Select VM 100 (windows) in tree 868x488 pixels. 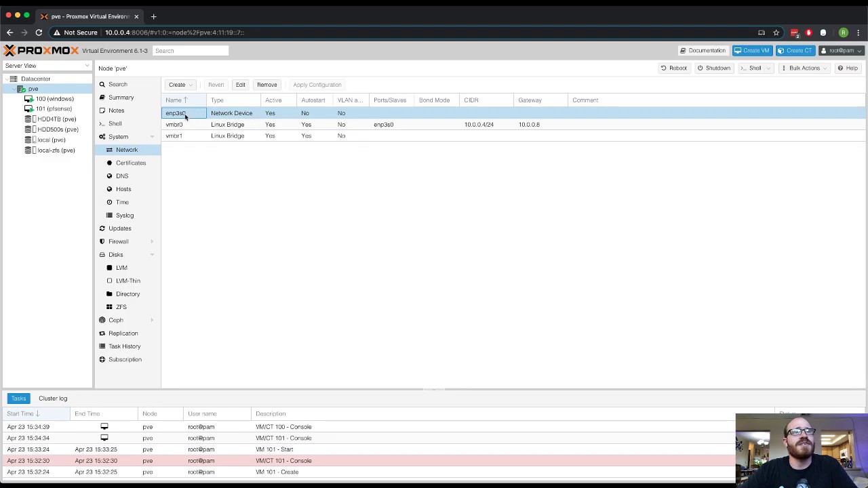coord(54,99)
